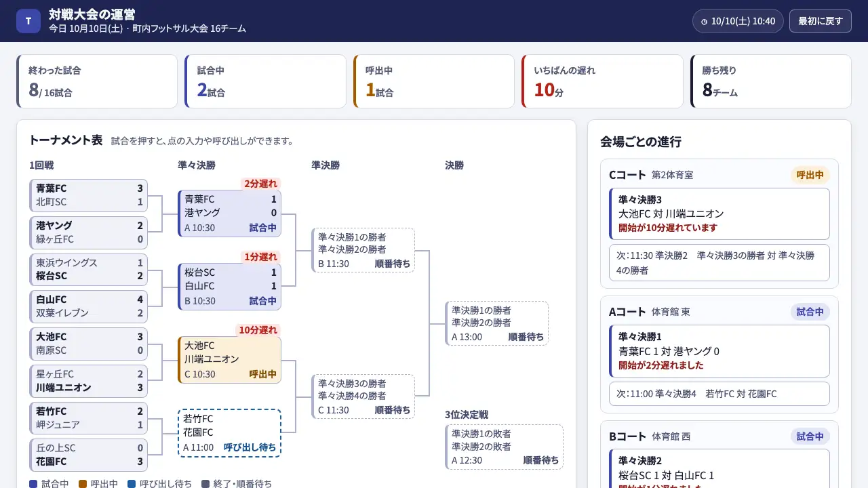The height and width of the screenshot is (488, 868).
Task: Select Aコート next match 次:11:00 準々決勝4
Action: click(719, 393)
